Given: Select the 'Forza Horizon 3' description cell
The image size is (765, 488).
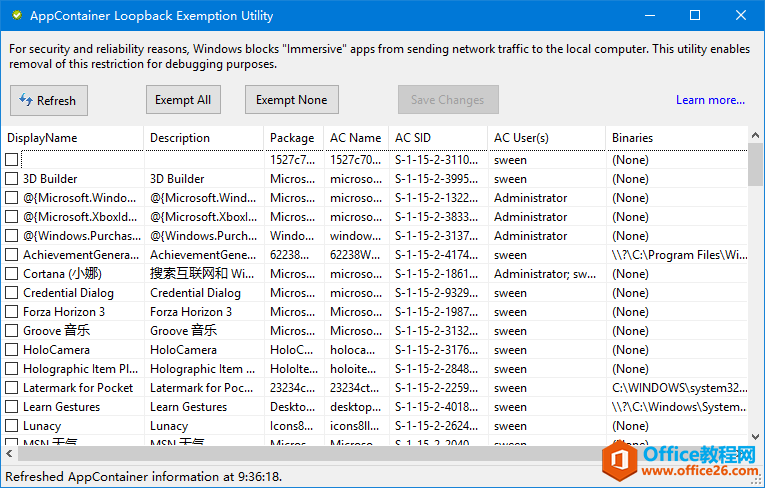Looking at the screenshot, I should click(203, 312).
